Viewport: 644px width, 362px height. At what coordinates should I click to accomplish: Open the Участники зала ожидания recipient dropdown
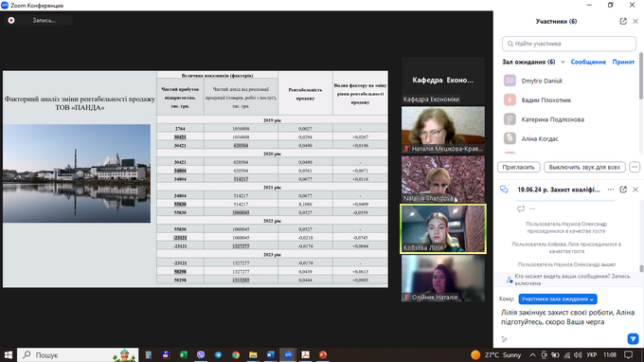pos(557,299)
